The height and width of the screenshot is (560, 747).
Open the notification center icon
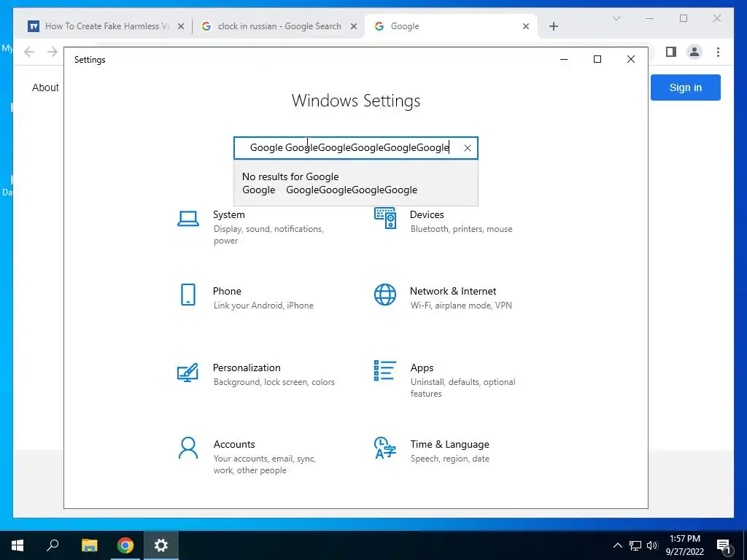pyautogui.click(x=724, y=545)
